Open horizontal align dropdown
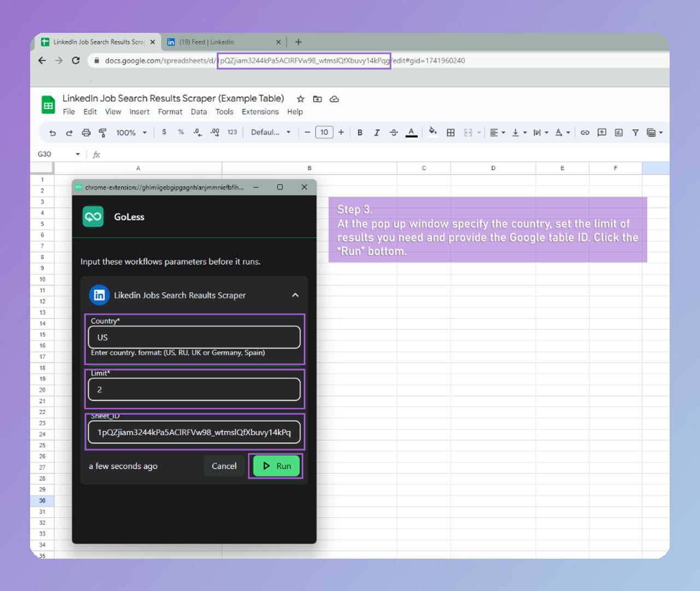This screenshot has width=700, height=591. coord(497,132)
